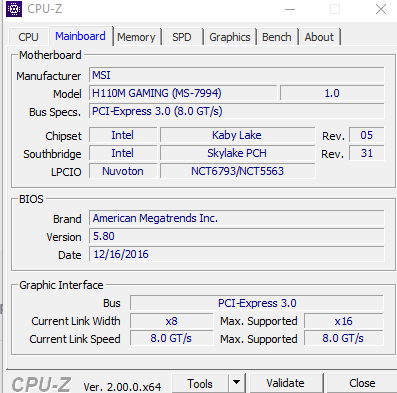
Task: Click the BIOS Date field
Action: (236, 254)
